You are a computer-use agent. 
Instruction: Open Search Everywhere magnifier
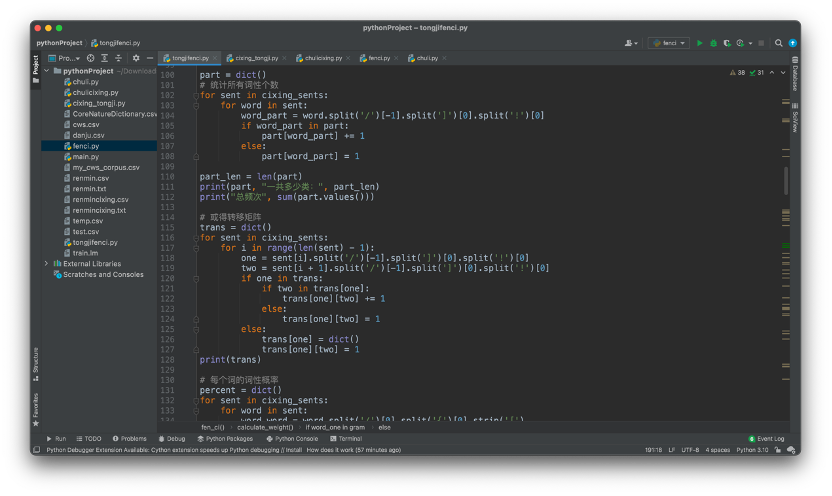pos(778,43)
